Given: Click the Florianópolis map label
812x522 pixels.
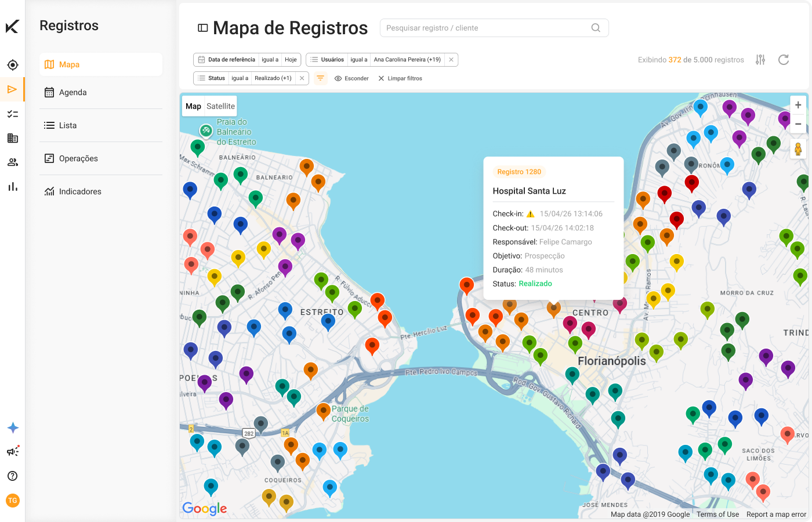Looking at the screenshot, I should click(612, 361).
